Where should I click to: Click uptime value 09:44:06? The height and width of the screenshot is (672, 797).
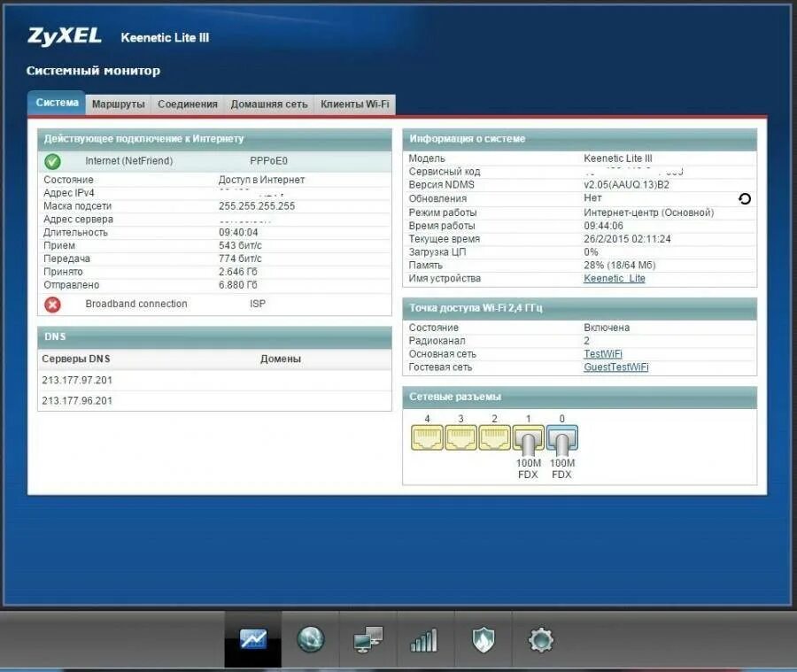pyautogui.click(x=603, y=226)
